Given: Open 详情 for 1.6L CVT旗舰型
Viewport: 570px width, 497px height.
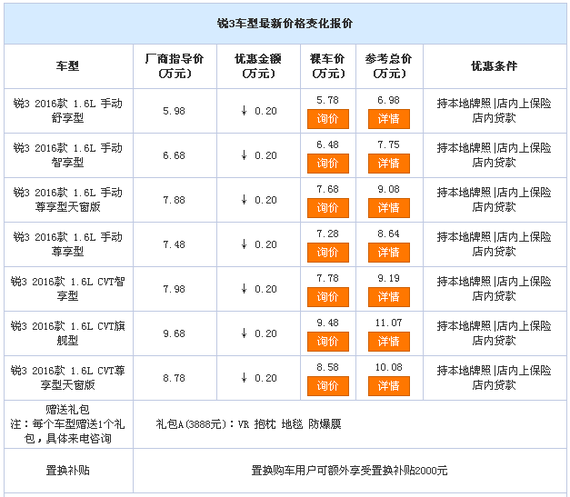Looking at the screenshot, I should pyautogui.click(x=389, y=341).
